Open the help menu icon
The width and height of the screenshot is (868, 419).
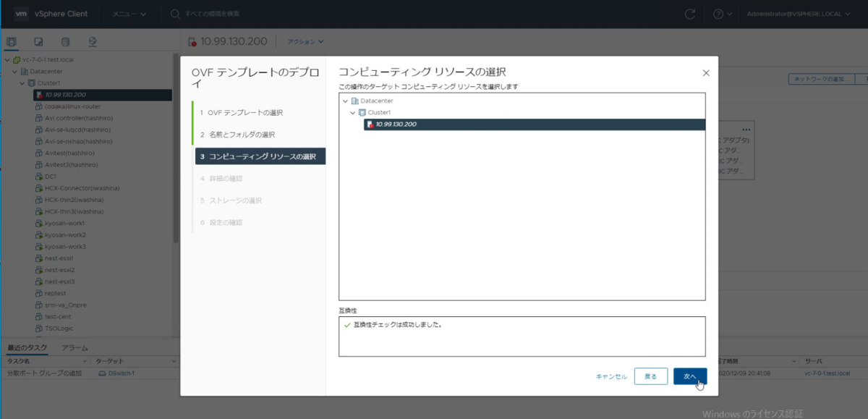point(723,14)
